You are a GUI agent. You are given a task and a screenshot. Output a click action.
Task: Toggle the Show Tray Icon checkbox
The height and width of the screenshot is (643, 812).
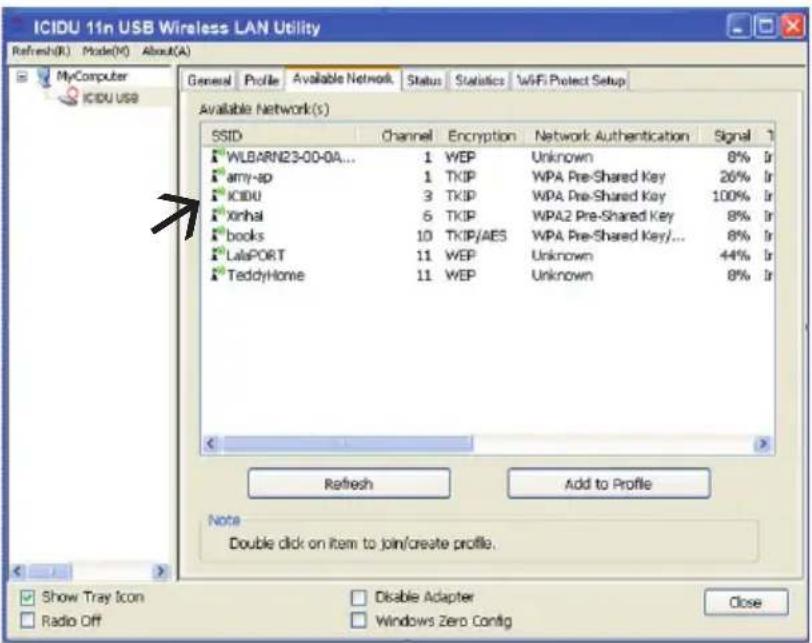pos(27,597)
